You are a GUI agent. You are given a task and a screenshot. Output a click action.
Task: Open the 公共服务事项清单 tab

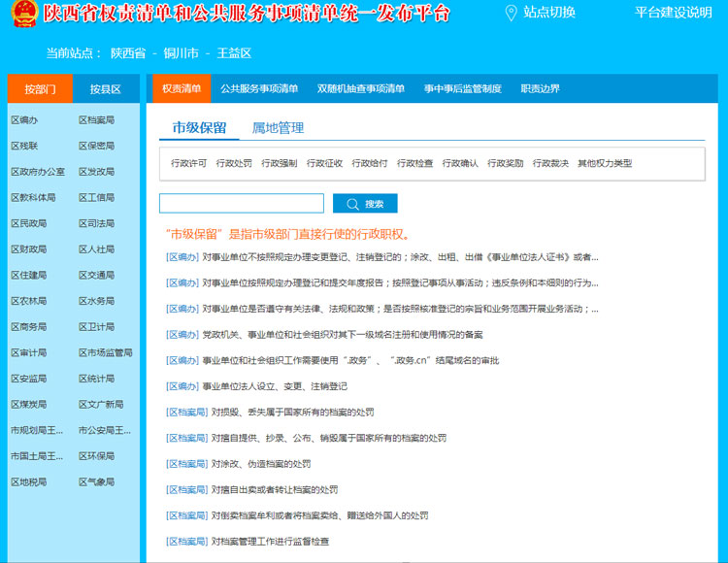(259, 89)
